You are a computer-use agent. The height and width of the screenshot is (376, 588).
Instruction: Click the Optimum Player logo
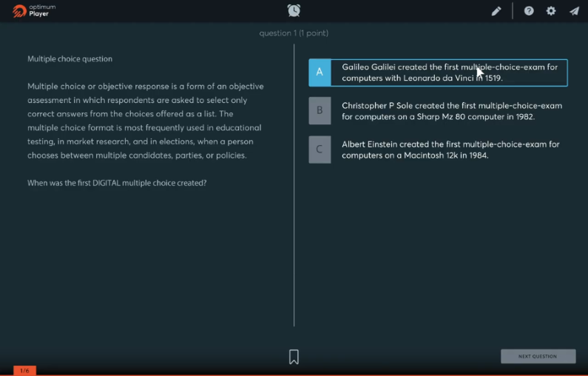[34, 10]
